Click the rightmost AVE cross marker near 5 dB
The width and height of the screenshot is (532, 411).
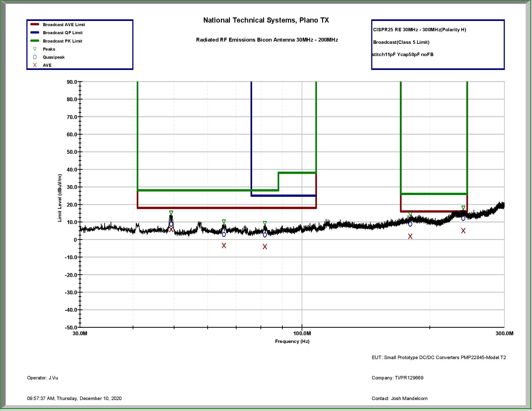coord(463,231)
